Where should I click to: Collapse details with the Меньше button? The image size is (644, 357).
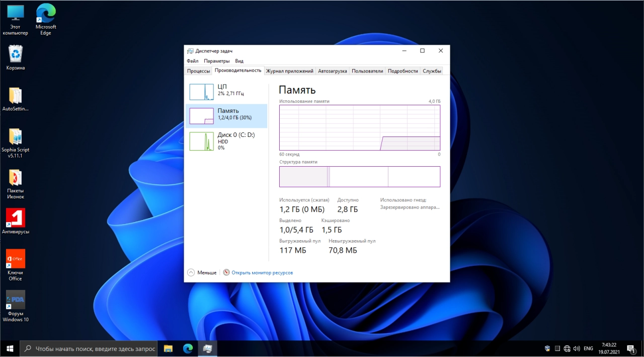click(x=202, y=272)
